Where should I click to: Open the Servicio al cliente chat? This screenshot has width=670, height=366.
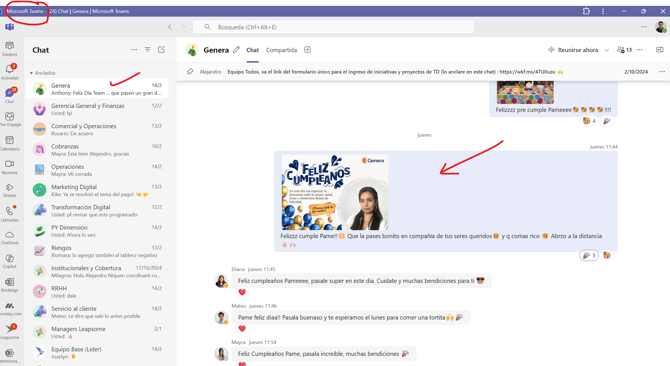[x=97, y=312]
